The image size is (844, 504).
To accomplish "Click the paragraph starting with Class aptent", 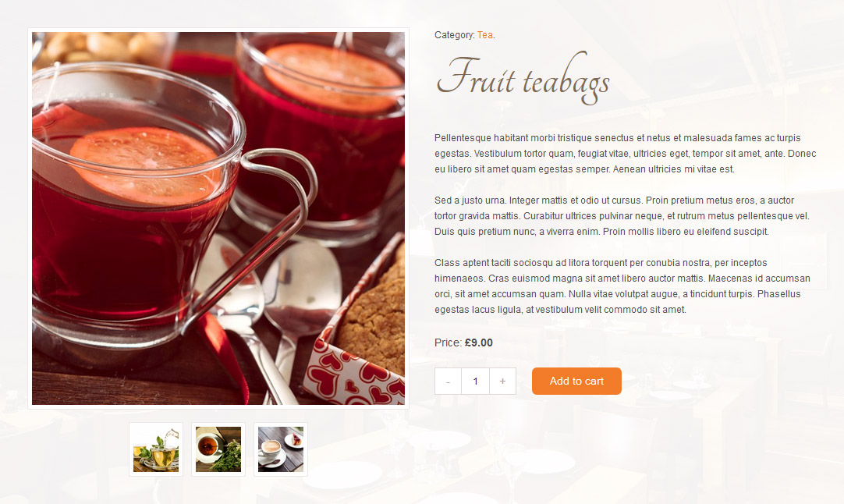I will pyautogui.click(x=622, y=286).
